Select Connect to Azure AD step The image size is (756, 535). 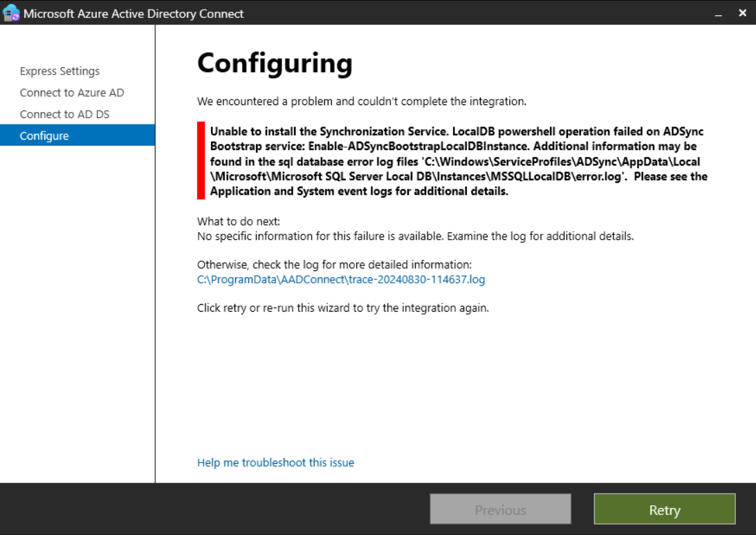tap(71, 92)
